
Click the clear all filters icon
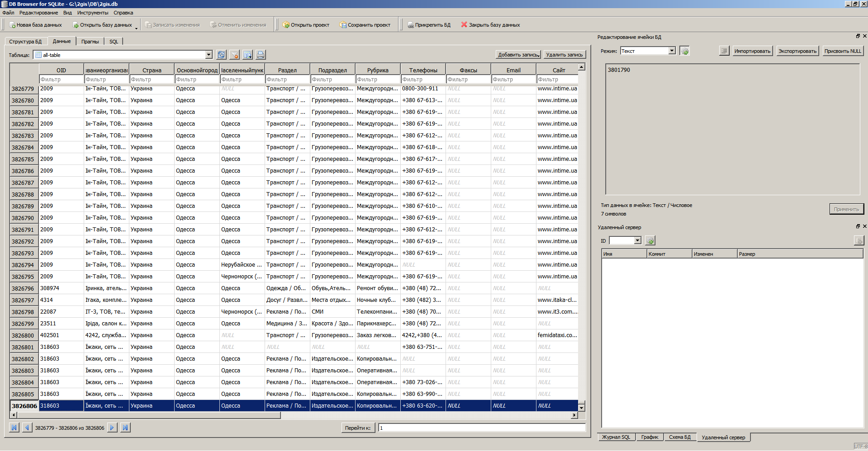[234, 55]
